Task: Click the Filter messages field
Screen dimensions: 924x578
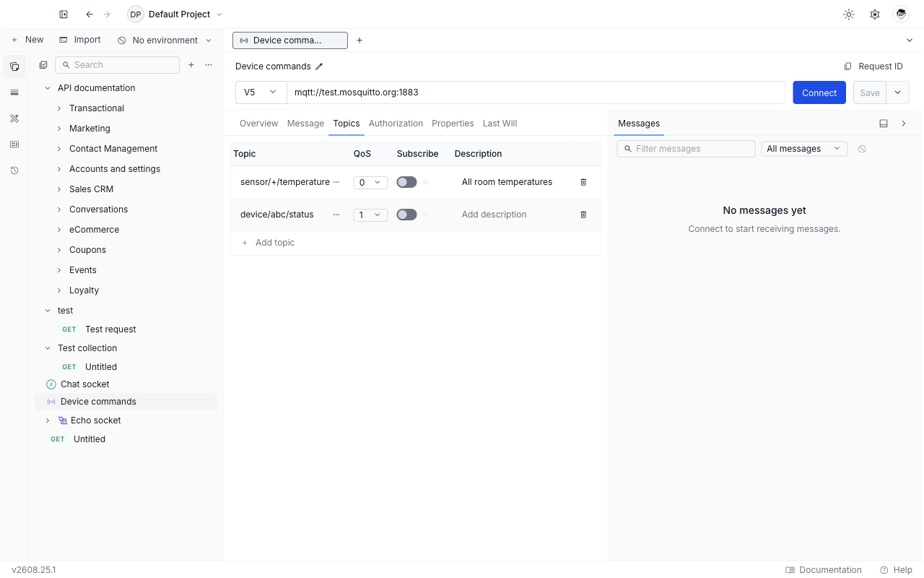Action: [686, 149]
